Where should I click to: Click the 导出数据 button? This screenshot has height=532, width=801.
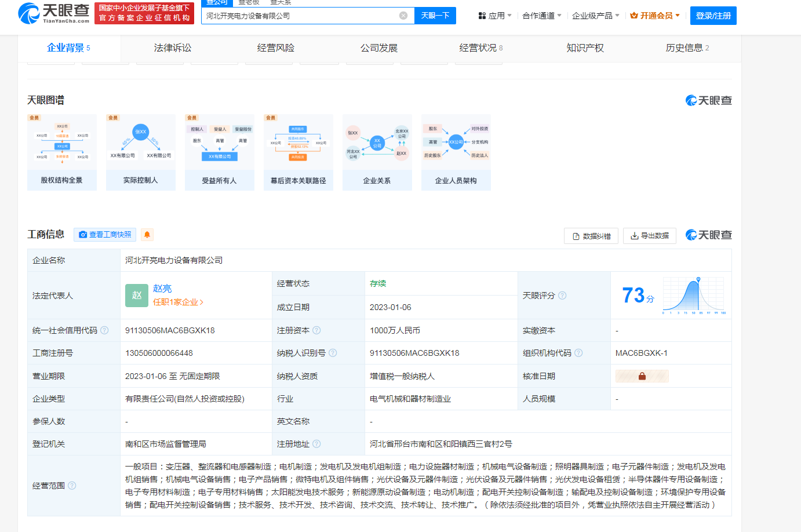(650, 236)
